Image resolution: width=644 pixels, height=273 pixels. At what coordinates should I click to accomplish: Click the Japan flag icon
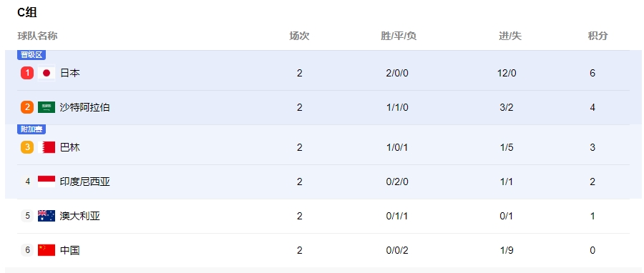click(47, 74)
